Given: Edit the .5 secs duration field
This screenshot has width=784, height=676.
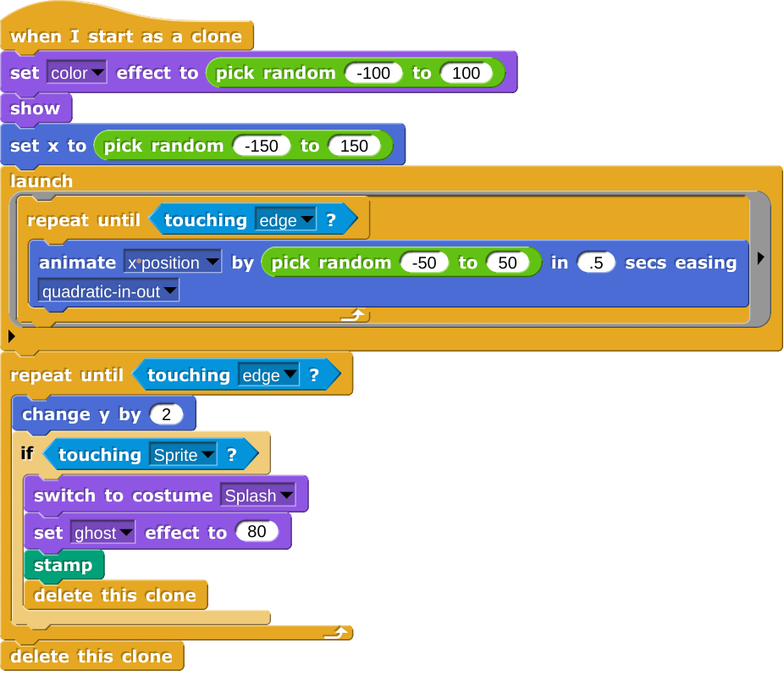Looking at the screenshot, I should [x=597, y=263].
